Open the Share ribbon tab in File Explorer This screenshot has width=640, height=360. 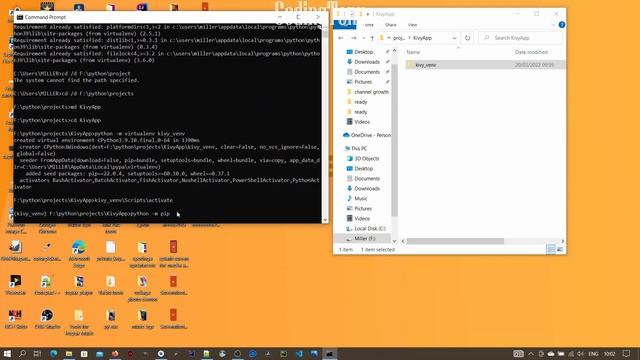pos(390,25)
